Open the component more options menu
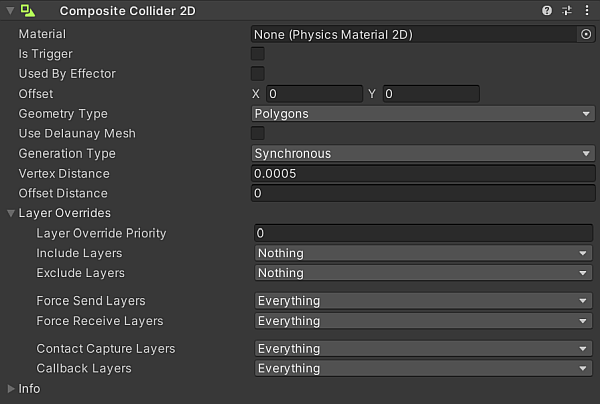The width and height of the screenshot is (600, 404). pyautogui.click(x=586, y=11)
